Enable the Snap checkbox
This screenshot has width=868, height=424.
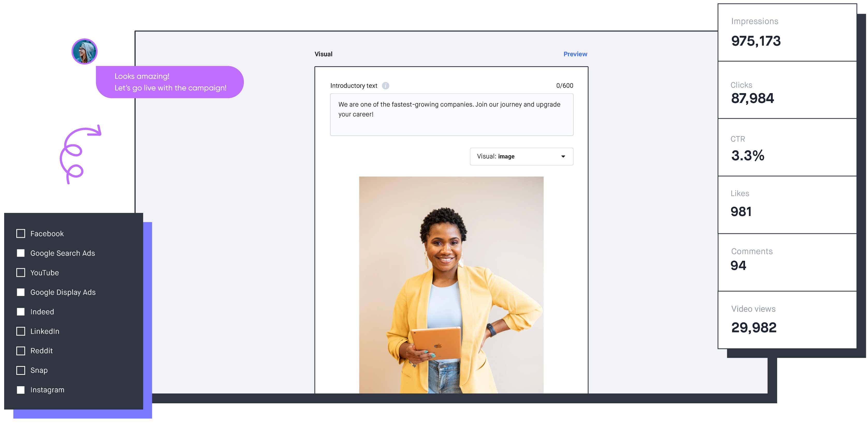pos(20,370)
